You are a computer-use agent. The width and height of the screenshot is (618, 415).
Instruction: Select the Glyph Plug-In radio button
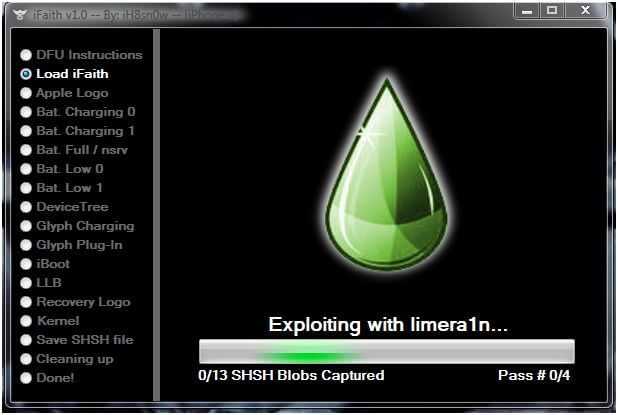(26, 245)
